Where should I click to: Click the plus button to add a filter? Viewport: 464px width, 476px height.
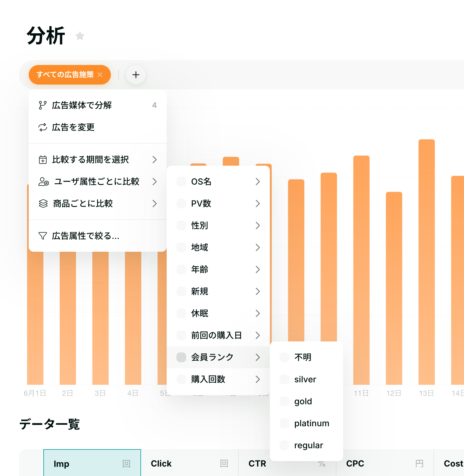tap(136, 75)
